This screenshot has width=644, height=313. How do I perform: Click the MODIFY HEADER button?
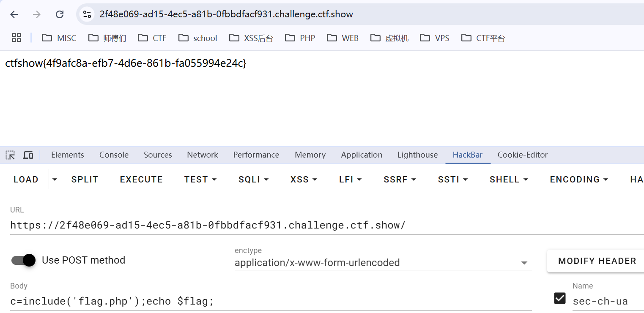tap(597, 261)
